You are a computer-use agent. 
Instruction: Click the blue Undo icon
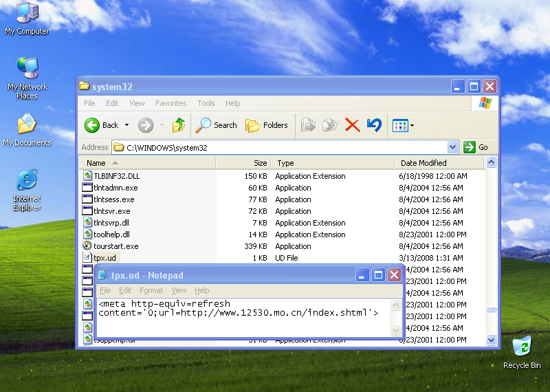374,125
